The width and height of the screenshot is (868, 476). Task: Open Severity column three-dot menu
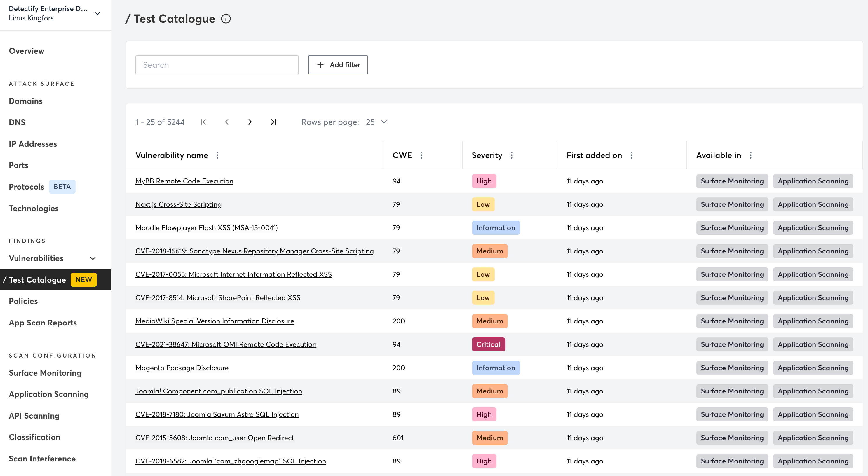point(512,155)
